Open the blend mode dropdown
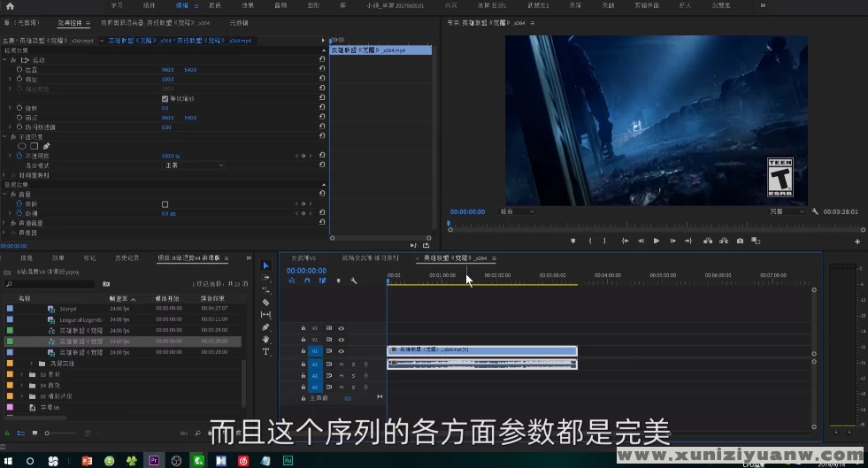The height and width of the screenshot is (468, 868). (193, 165)
